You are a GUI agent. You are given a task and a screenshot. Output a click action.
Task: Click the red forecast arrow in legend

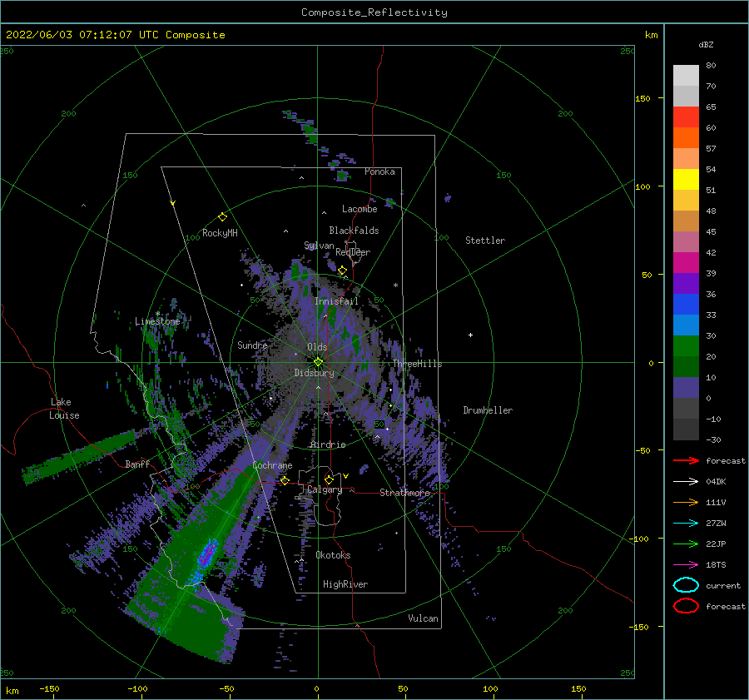click(686, 460)
